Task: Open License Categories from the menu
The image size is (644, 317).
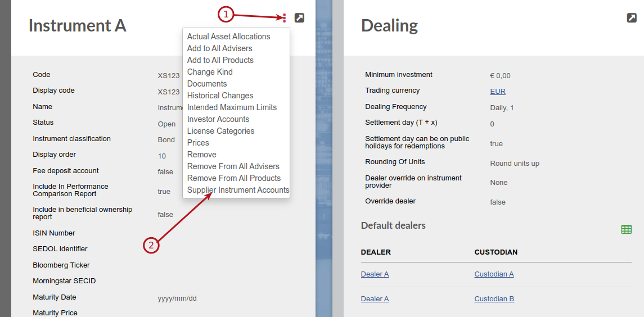Action: (220, 131)
